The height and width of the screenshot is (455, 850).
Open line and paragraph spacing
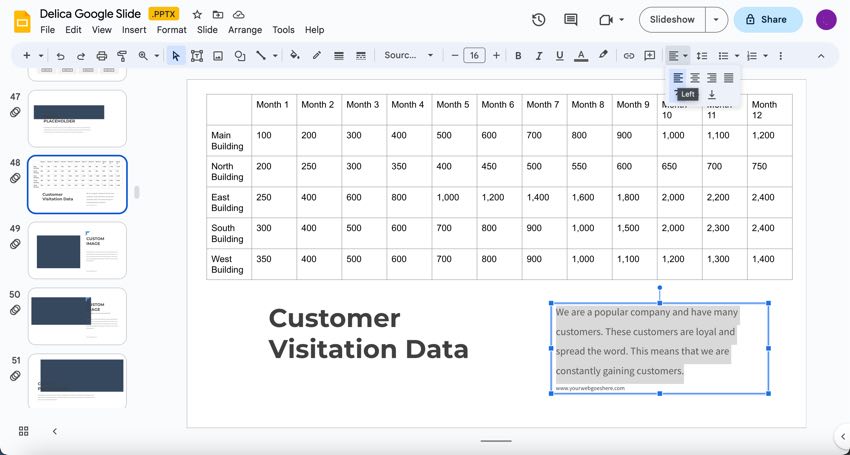tap(702, 56)
